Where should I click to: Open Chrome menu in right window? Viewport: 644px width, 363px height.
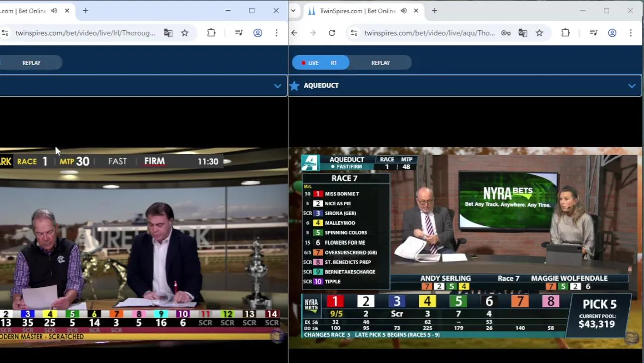click(x=630, y=33)
